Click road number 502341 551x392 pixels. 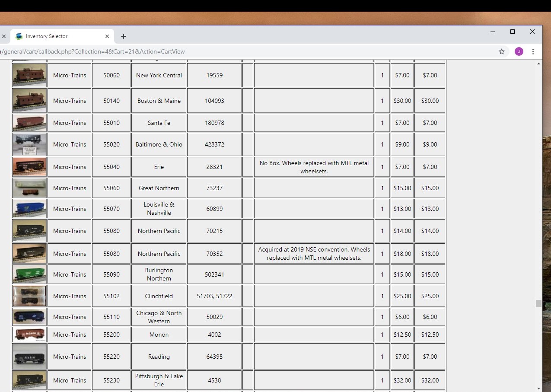pos(214,274)
